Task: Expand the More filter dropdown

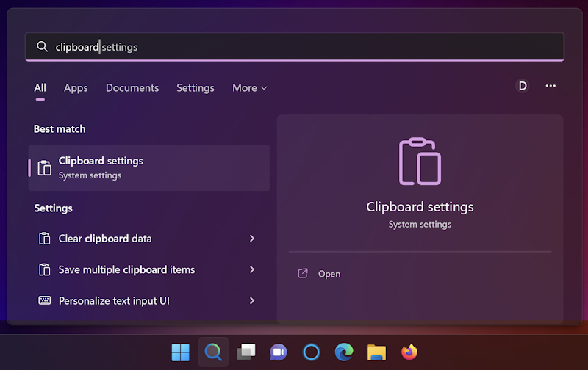Action: tap(250, 88)
